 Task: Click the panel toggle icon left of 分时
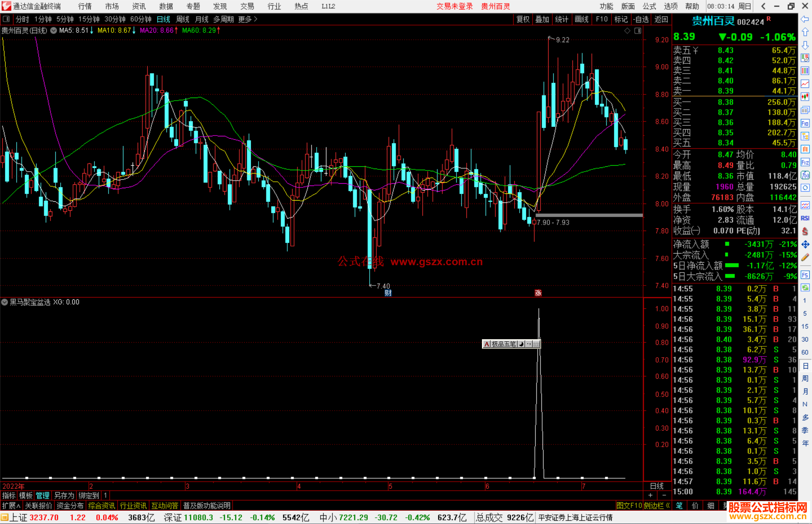coord(6,19)
